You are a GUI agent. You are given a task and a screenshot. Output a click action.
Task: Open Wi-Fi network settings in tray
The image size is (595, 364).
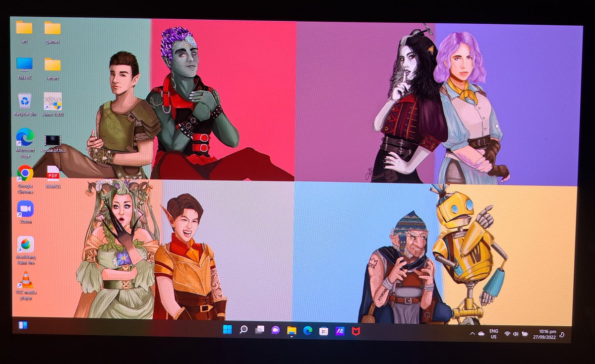(x=507, y=334)
